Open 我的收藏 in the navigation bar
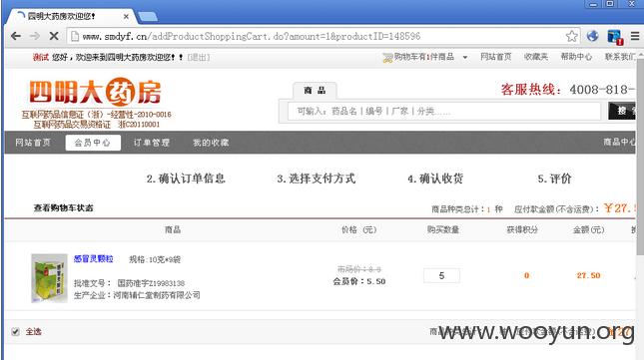This screenshot has width=644, height=360. click(x=211, y=143)
